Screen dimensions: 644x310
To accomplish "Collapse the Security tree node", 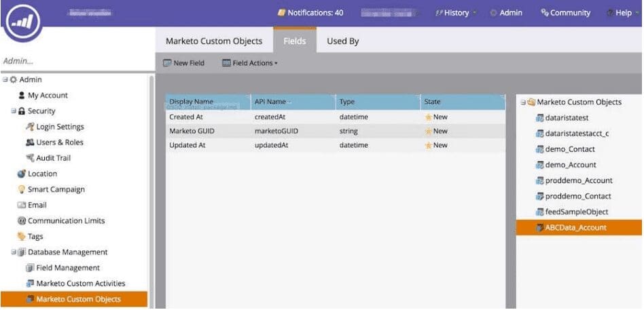I will 14,111.
